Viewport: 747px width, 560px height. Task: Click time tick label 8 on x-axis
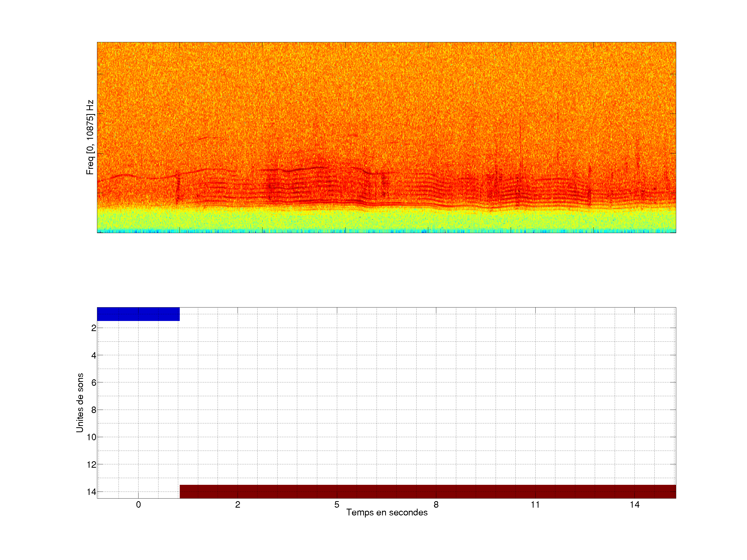tap(436, 505)
